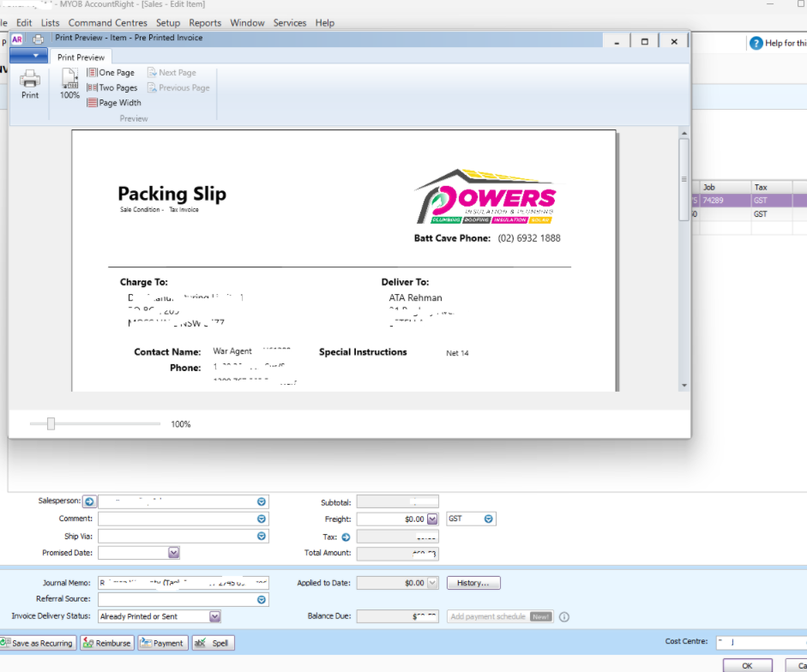
Task: Click the Reimburse button
Action: [x=107, y=643]
